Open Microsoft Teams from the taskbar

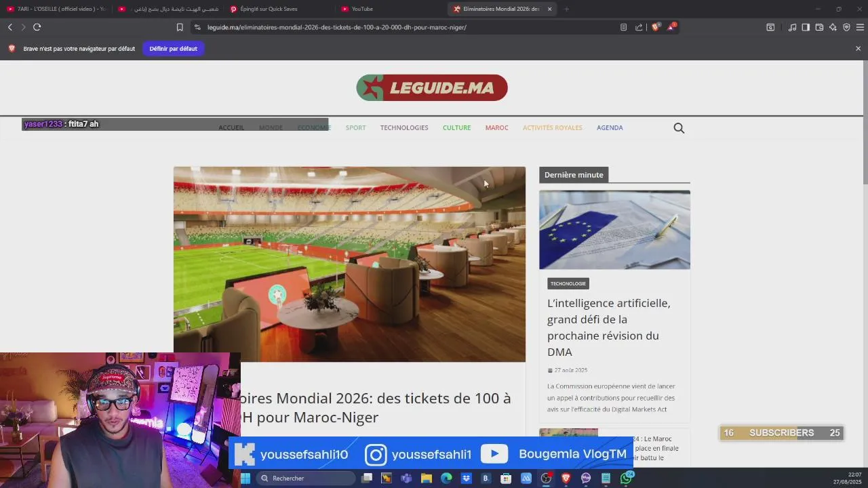pyautogui.click(x=406, y=479)
